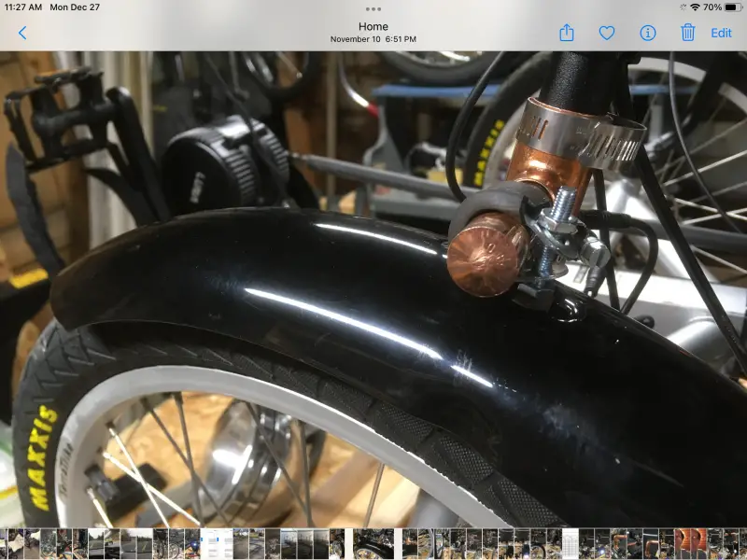Go back using the left chevron
747x560 pixels.
tap(22, 33)
